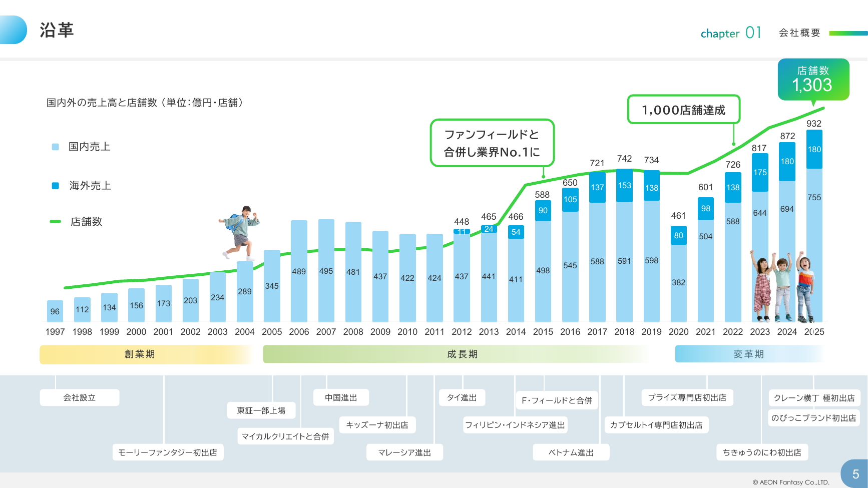Image resolution: width=868 pixels, height=488 pixels.
Task: Click the ファンフィールドと合併し業界No.1に callout
Action: (x=492, y=143)
